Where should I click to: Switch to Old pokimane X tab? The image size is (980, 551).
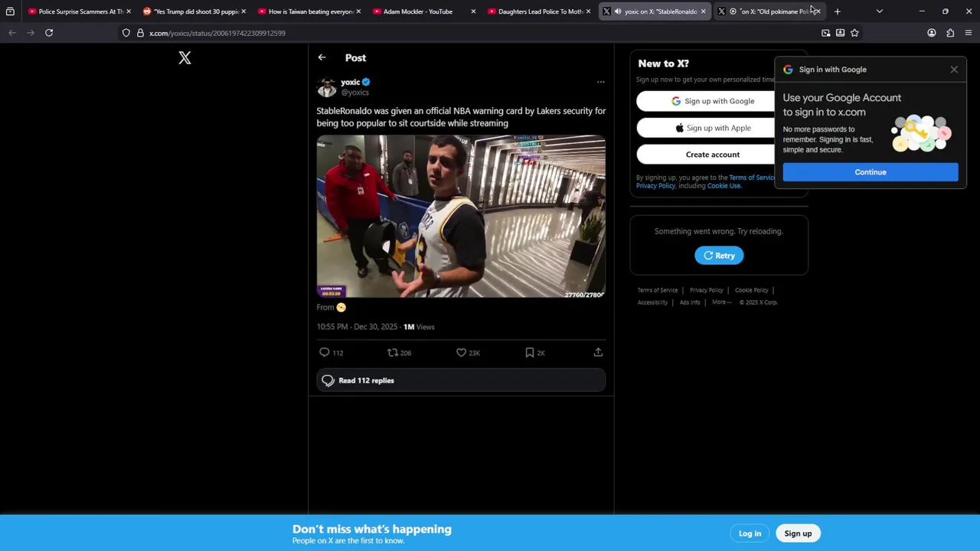click(x=769, y=11)
